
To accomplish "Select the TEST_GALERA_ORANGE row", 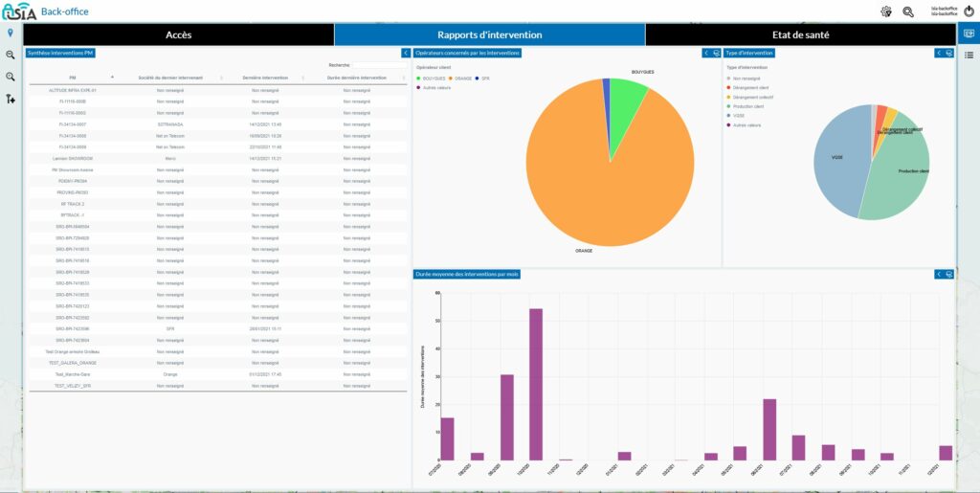I will pos(218,363).
